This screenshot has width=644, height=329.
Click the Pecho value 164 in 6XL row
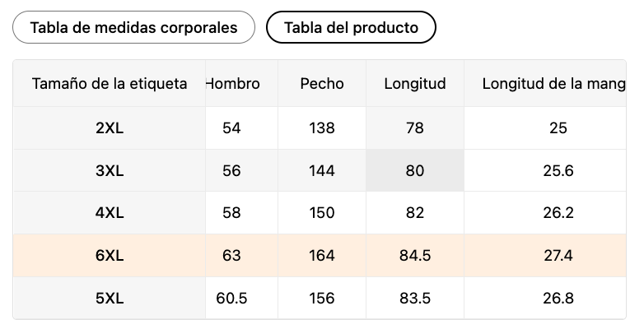click(x=322, y=256)
